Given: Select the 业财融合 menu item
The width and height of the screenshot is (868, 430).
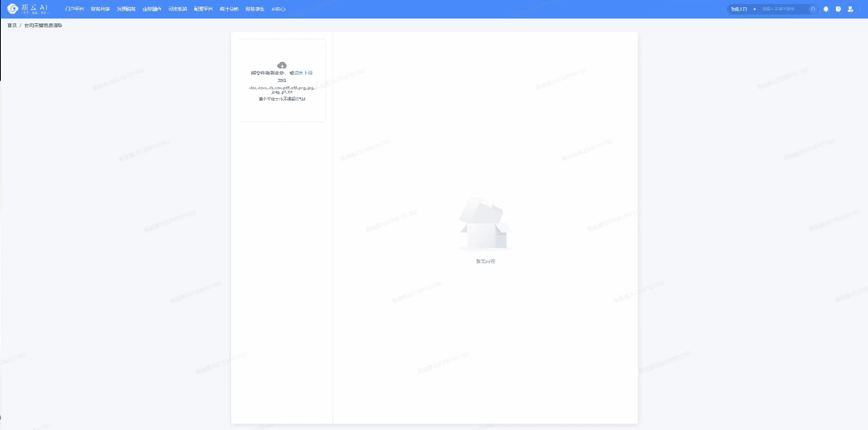Looking at the screenshot, I should (151, 9).
